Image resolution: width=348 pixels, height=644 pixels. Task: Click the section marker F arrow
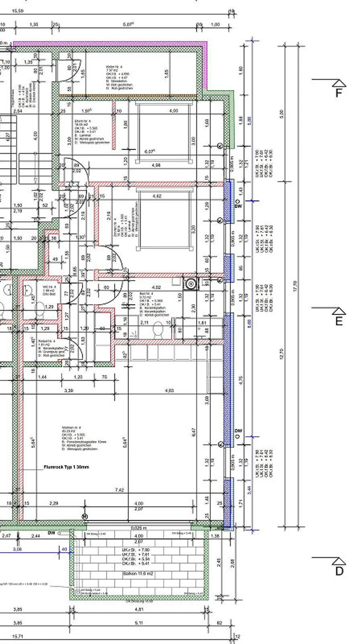coord(339,83)
